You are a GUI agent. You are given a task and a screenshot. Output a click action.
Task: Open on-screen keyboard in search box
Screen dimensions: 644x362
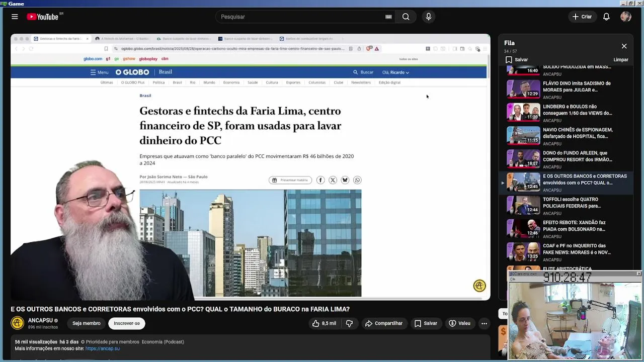tap(388, 17)
